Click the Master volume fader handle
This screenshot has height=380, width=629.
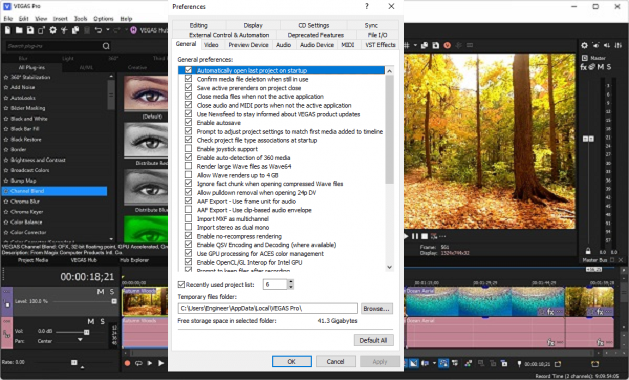(588, 138)
